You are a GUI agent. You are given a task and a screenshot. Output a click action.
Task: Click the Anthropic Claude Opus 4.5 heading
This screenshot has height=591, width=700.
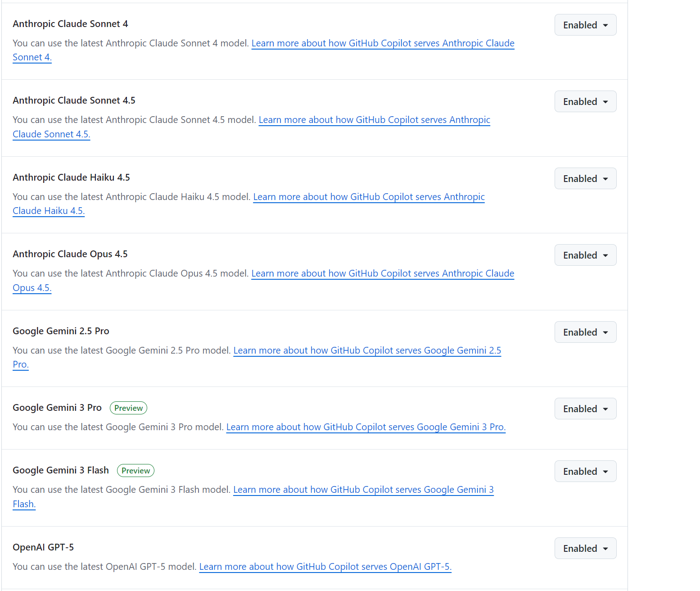point(70,254)
